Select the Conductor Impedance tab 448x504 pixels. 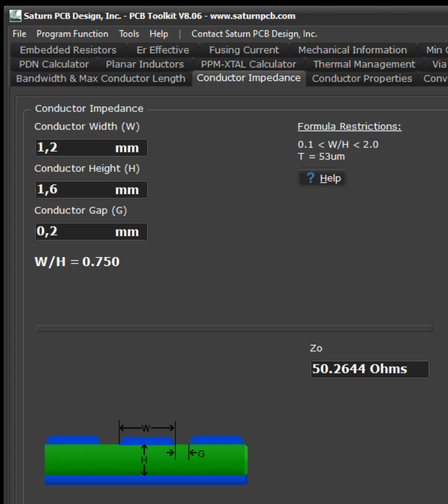(x=249, y=78)
